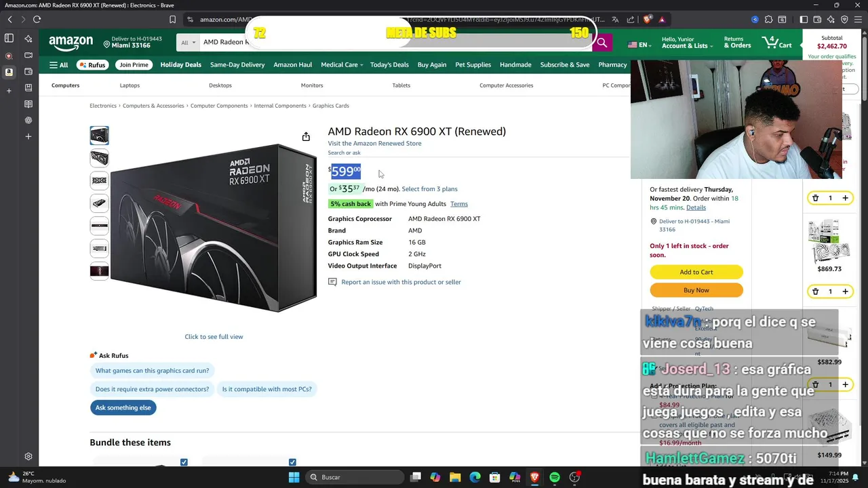Image resolution: width=868 pixels, height=488 pixels.
Task: Delete the $869.73 item from cart sidebar
Action: tap(815, 291)
